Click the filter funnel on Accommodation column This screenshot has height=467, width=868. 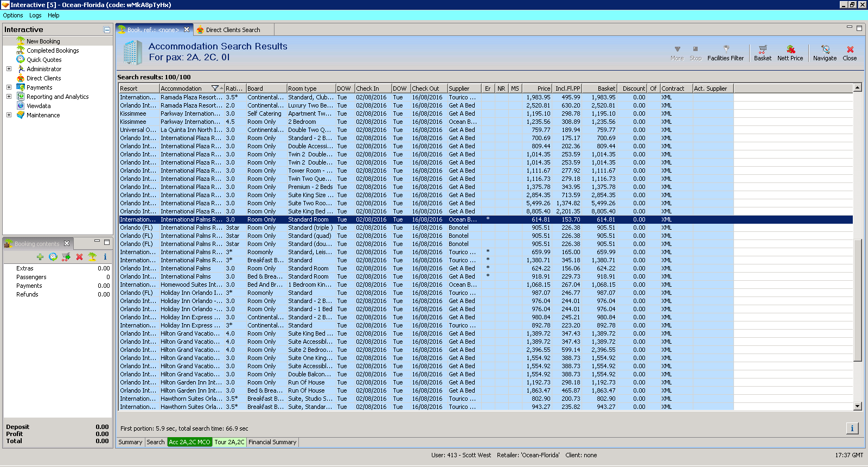(x=215, y=89)
